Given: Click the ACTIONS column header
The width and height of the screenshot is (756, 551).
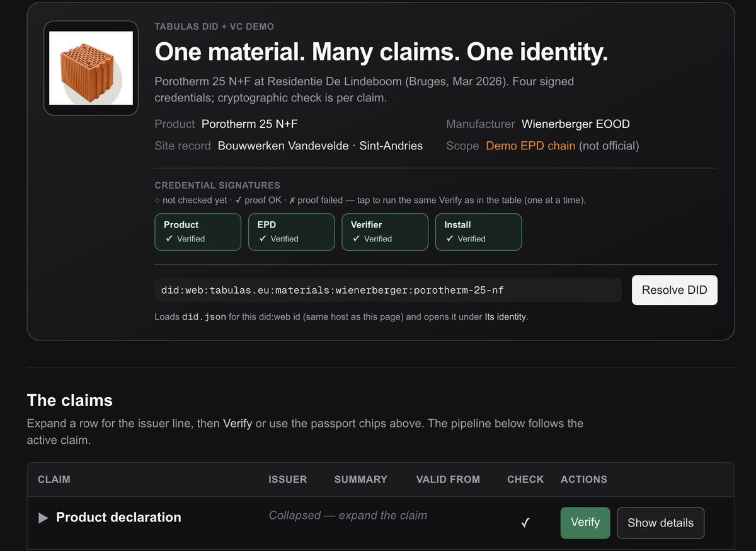Looking at the screenshot, I should click(584, 479).
